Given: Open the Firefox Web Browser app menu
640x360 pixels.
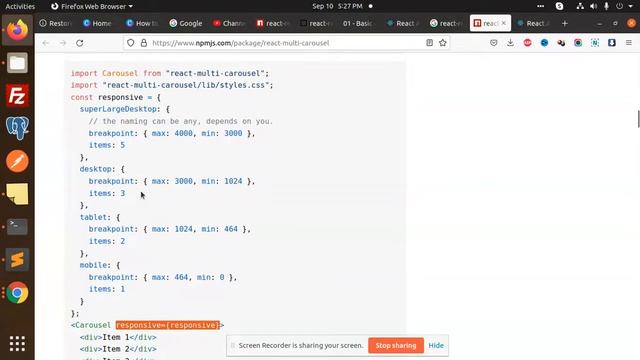Looking at the screenshot, I should (92, 6).
